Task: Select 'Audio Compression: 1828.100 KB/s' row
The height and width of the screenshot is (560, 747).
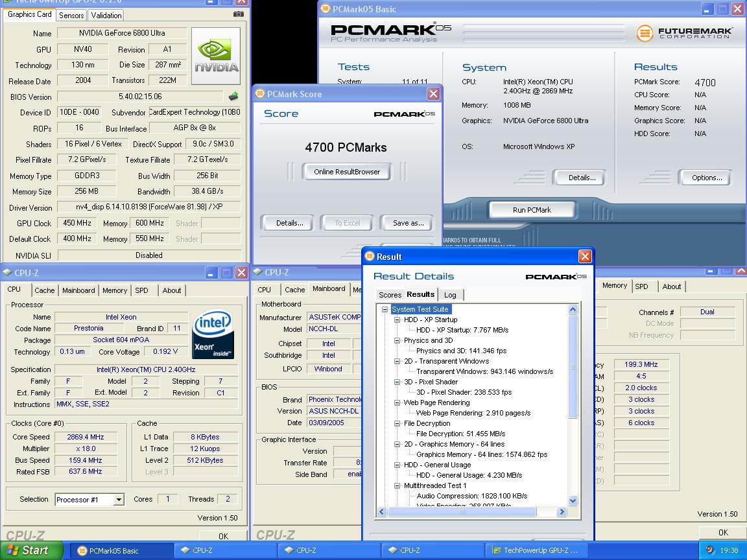Action: click(x=471, y=496)
